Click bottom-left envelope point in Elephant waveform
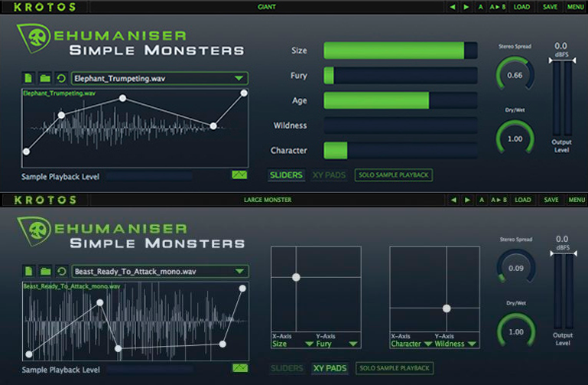This screenshot has width=588, height=385. [26, 152]
